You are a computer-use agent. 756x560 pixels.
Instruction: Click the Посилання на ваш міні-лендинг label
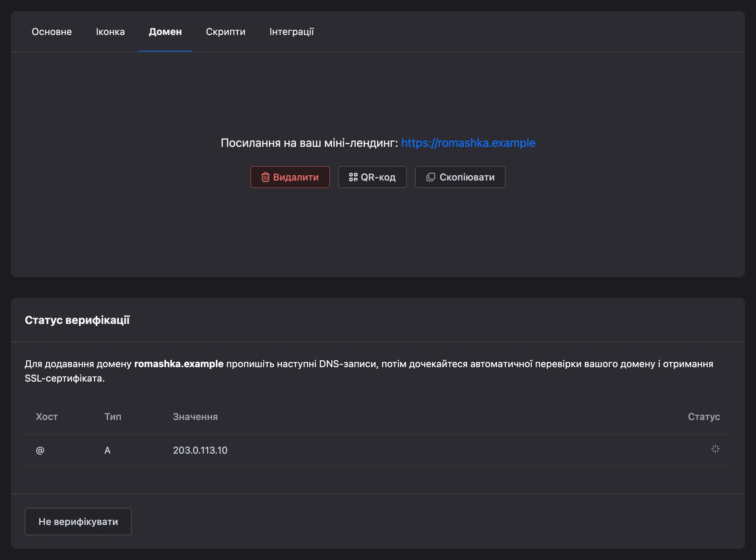[x=309, y=143]
